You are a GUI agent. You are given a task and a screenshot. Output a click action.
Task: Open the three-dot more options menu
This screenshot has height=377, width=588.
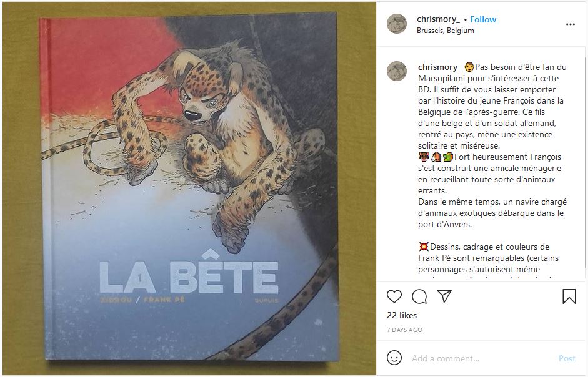pyautogui.click(x=571, y=24)
